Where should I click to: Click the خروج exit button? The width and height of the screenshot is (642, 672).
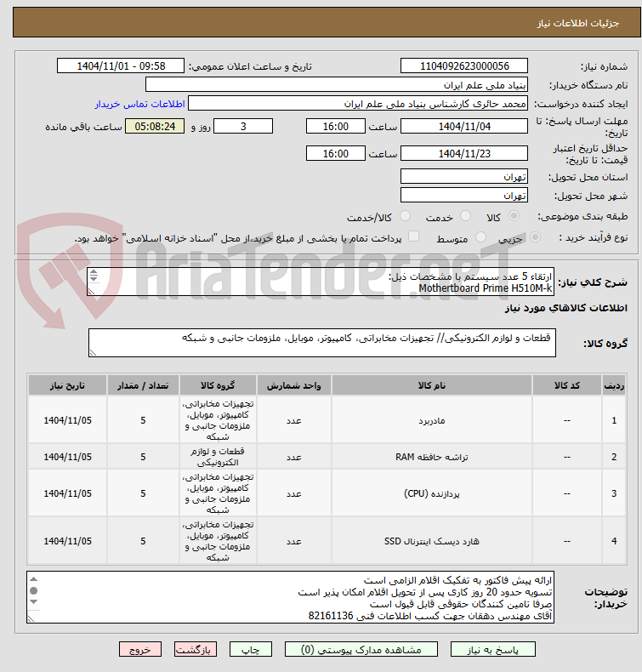[140, 649]
